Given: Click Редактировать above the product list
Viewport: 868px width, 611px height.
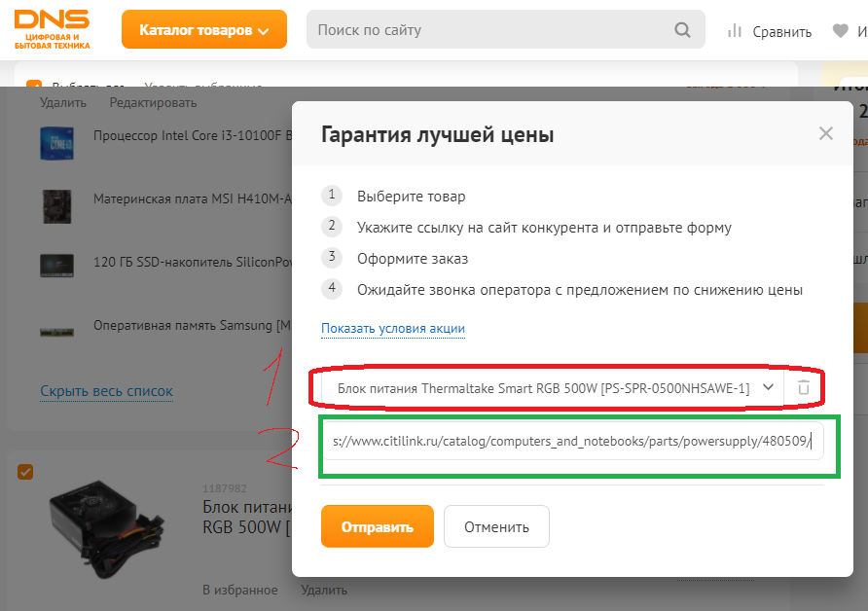Looking at the screenshot, I should click(153, 102).
